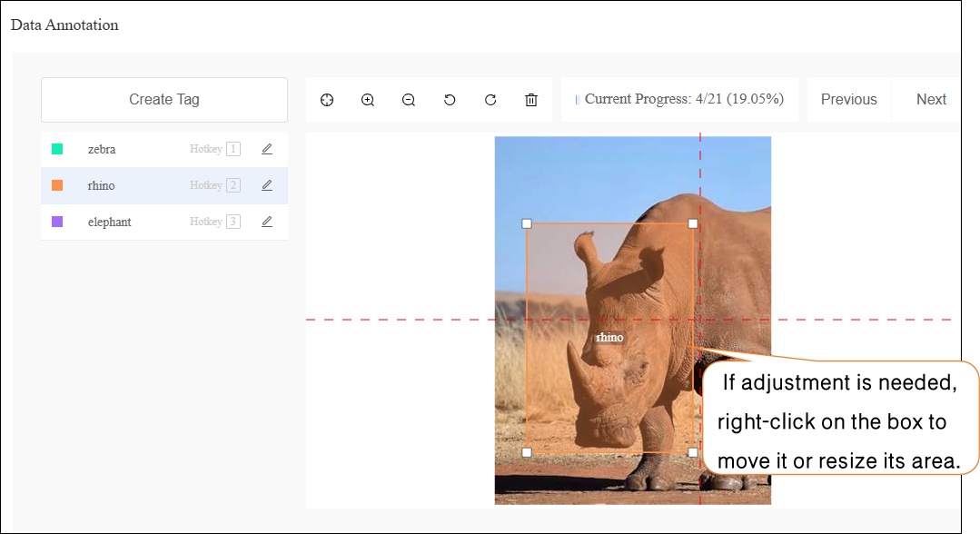Click the purple elephant color swatch
This screenshot has width=980, height=534.
(x=57, y=222)
